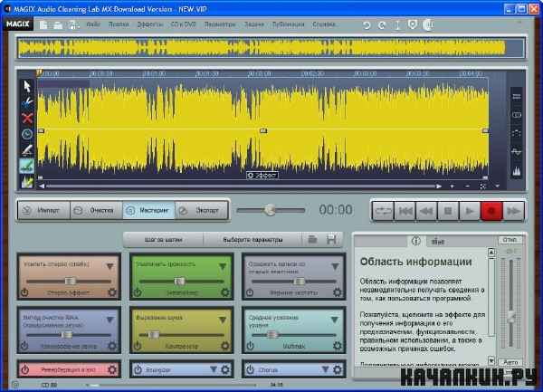
Task: Click the info panel scroll-down arrow
Action: [491, 361]
